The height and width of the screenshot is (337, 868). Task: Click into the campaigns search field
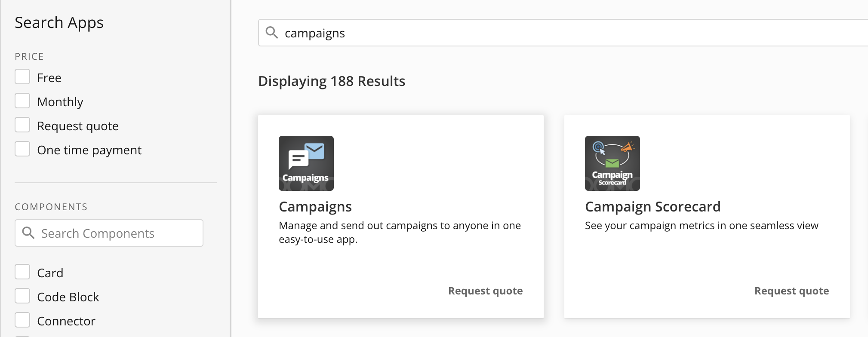[563, 33]
